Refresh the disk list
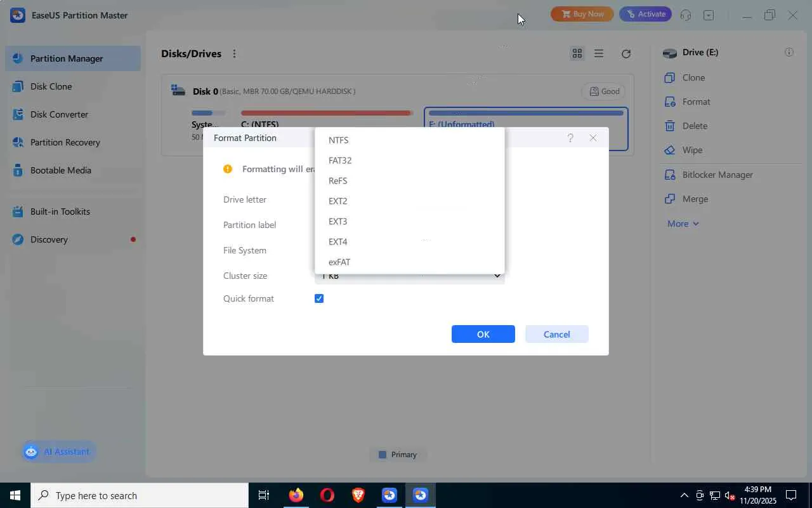Screen dimensions: 812x508 [x=626, y=54]
